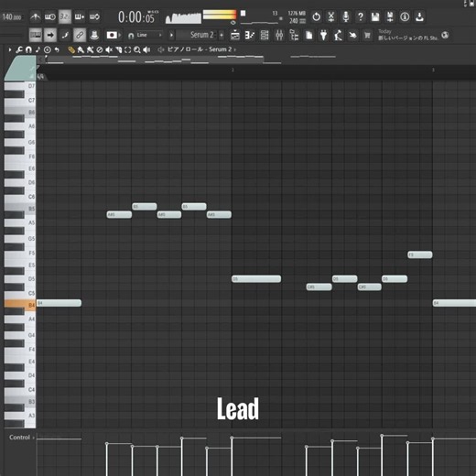Select the Zoom magnifier tool

(137, 49)
